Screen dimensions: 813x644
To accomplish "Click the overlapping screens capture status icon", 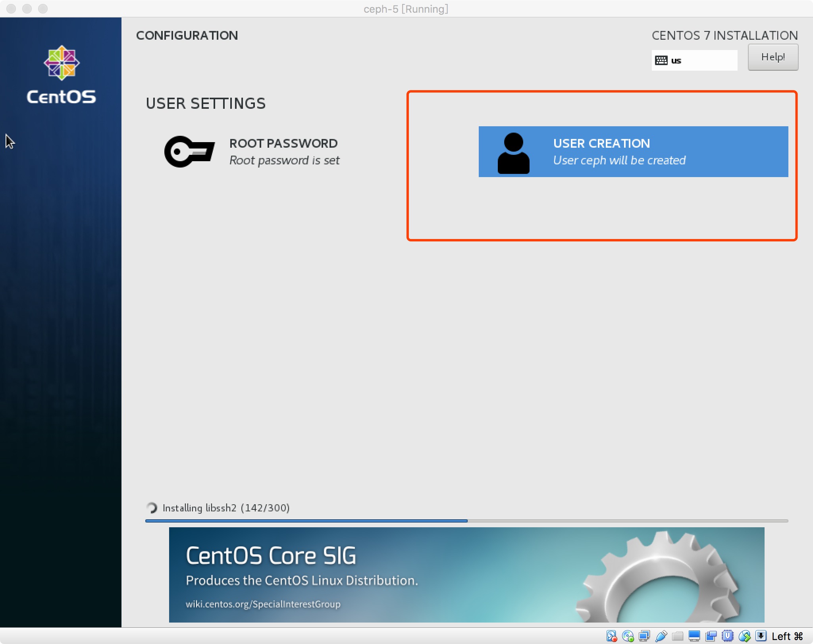I will [711, 636].
